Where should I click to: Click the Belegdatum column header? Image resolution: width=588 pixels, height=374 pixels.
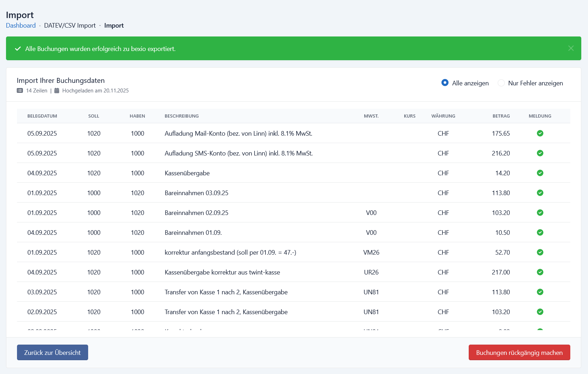[42, 116]
